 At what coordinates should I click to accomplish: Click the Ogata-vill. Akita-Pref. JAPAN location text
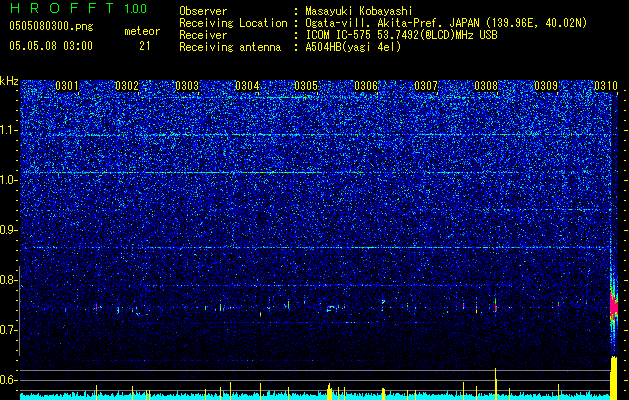[392, 23]
